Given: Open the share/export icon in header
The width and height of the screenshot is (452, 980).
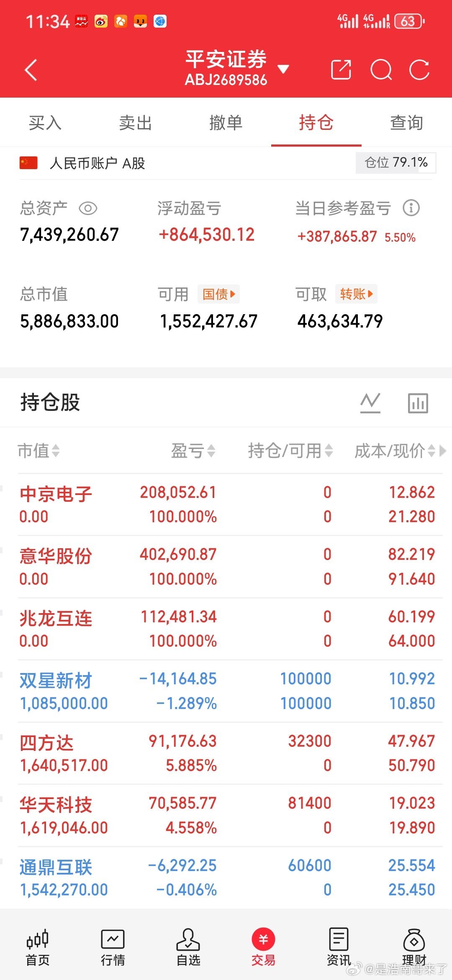Looking at the screenshot, I should click(341, 70).
